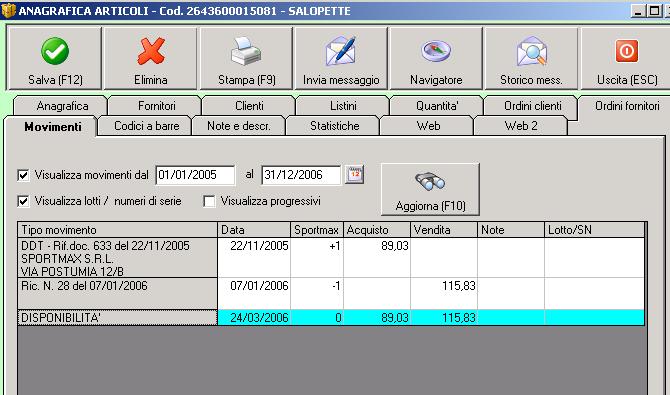Click the date cell 24/03/2006
Screen dimensions: 670x395
[254, 318]
